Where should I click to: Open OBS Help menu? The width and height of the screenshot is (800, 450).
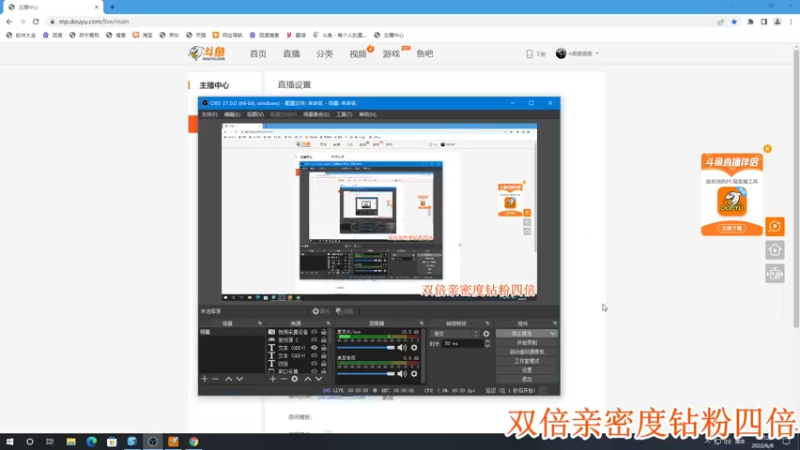click(367, 114)
